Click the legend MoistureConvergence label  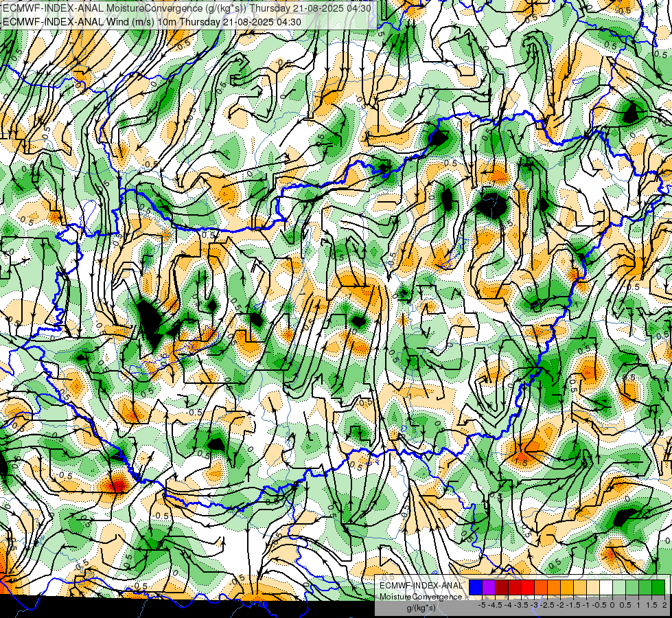(x=421, y=597)
